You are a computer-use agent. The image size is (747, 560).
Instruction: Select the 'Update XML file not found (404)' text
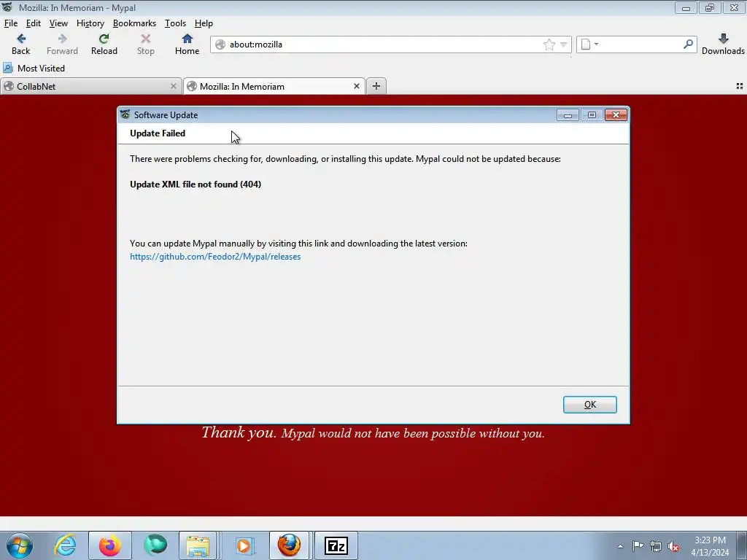[196, 184]
